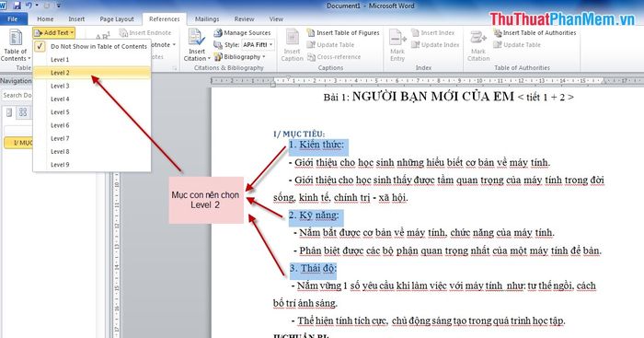The image size is (644, 338).
Task: Click Insert Table of Authorities
Action: coord(535,32)
